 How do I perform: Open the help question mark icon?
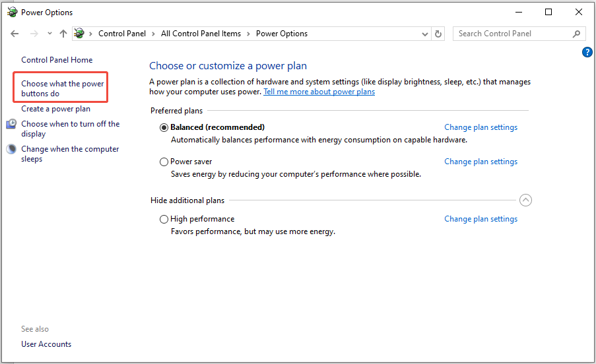click(x=587, y=52)
